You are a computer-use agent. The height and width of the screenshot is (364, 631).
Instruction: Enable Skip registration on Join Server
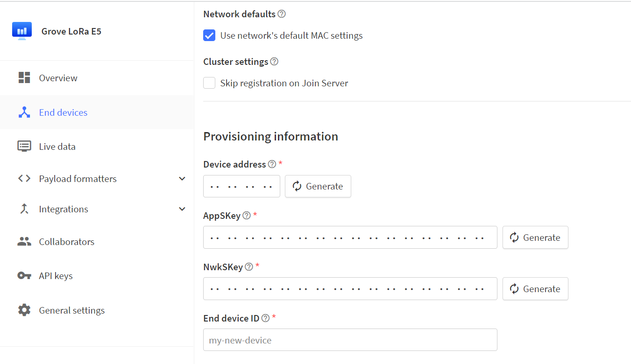point(209,83)
